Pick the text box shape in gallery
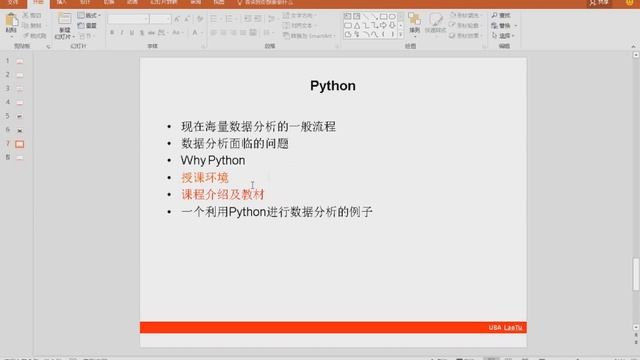This screenshot has width=640, height=360. click(x=348, y=16)
